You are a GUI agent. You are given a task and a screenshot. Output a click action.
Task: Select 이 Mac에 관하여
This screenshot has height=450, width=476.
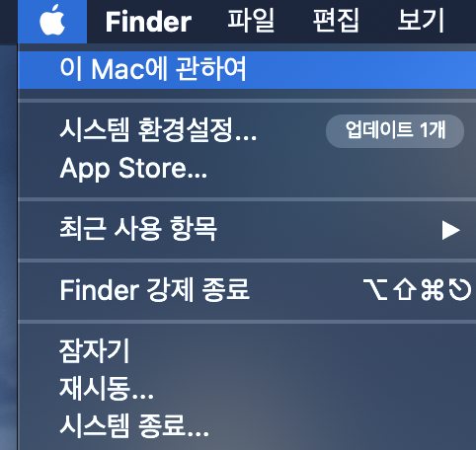click(247, 69)
